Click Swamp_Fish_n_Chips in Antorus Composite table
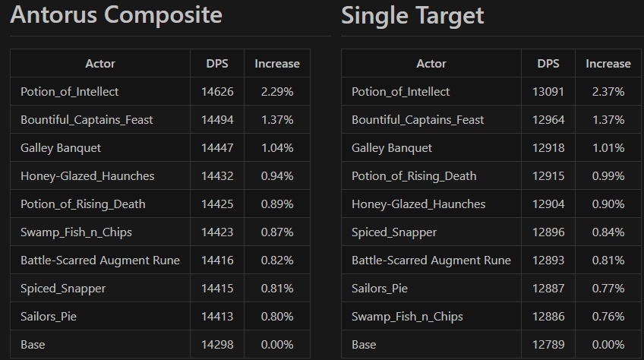The image size is (644, 360). (76, 232)
